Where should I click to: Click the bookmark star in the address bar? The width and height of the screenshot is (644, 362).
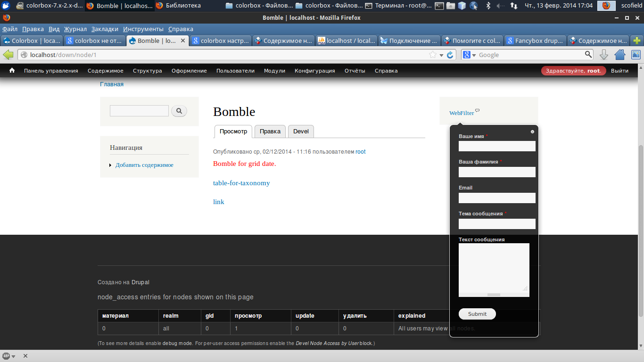tap(433, 55)
